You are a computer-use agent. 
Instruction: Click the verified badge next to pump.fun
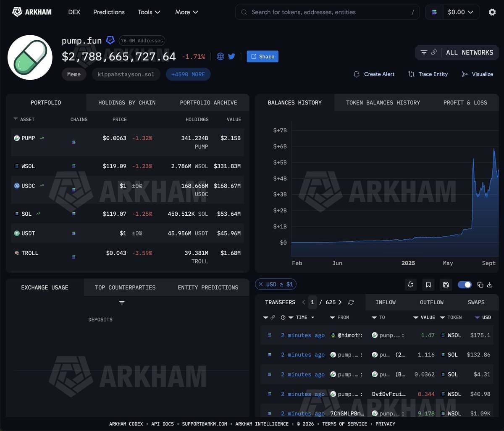pyautogui.click(x=110, y=40)
